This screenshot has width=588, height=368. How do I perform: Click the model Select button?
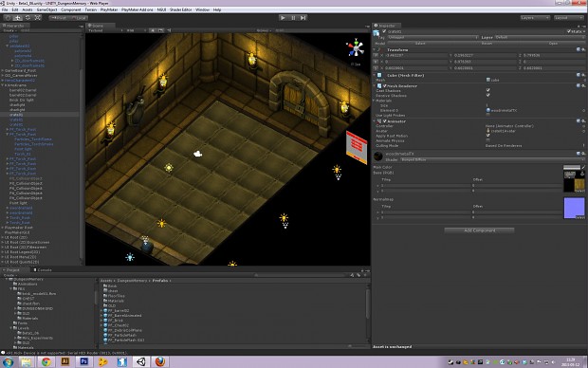coord(420,43)
